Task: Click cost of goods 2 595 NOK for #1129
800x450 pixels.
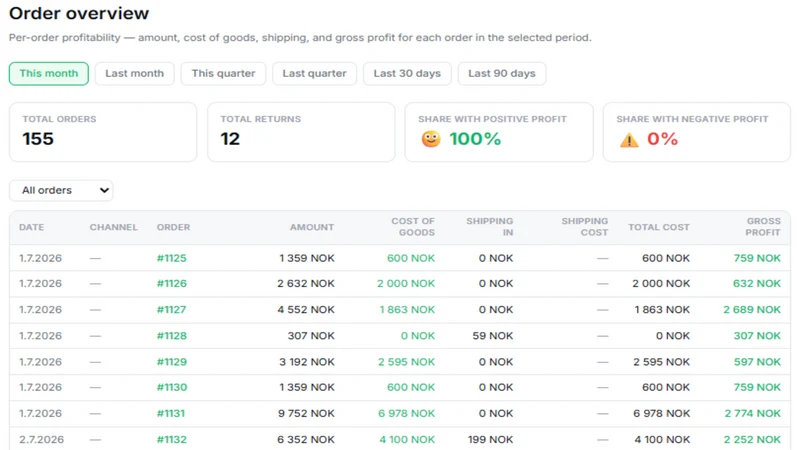Action: click(x=407, y=362)
